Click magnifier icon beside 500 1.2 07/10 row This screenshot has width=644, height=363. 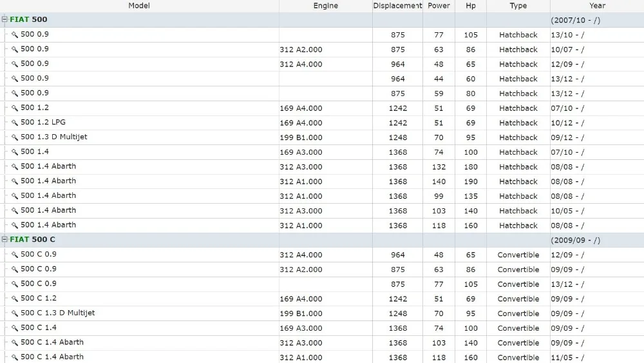coord(15,108)
